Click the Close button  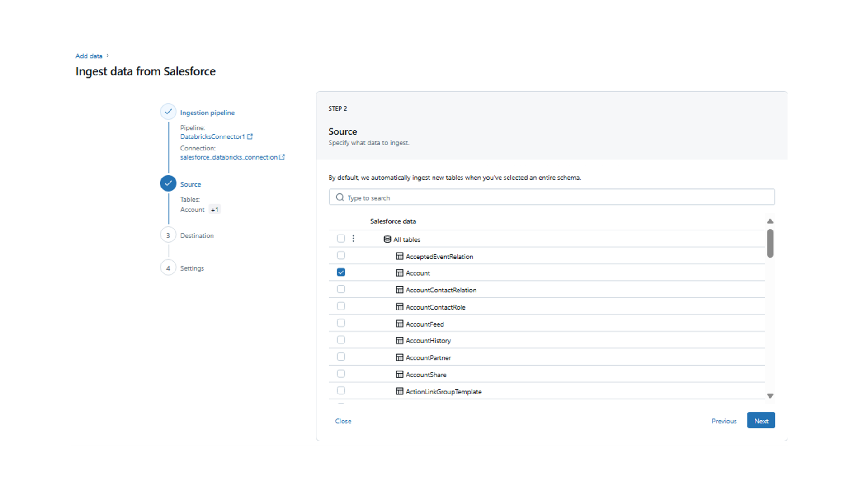343,421
